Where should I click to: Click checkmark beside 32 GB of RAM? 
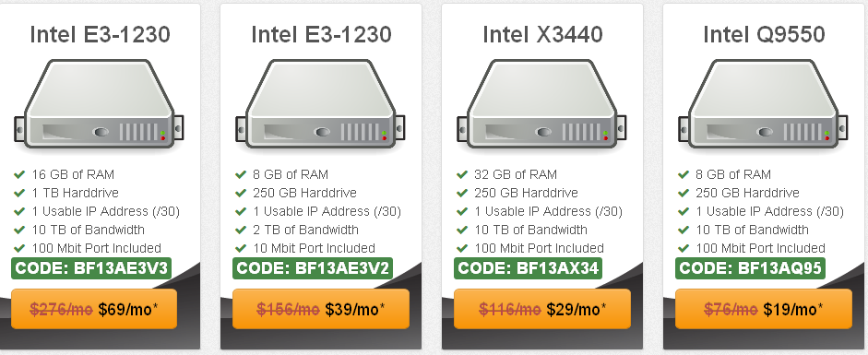(x=462, y=175)
